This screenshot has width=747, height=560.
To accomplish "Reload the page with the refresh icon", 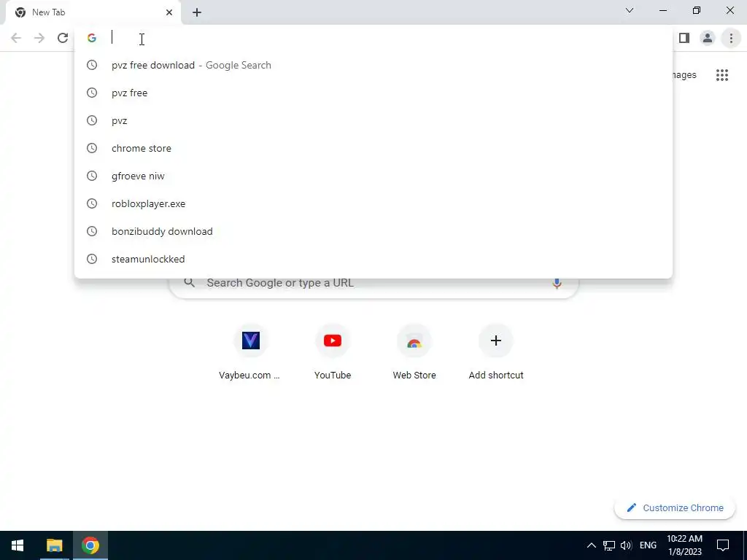I will [x=63, y=38].
